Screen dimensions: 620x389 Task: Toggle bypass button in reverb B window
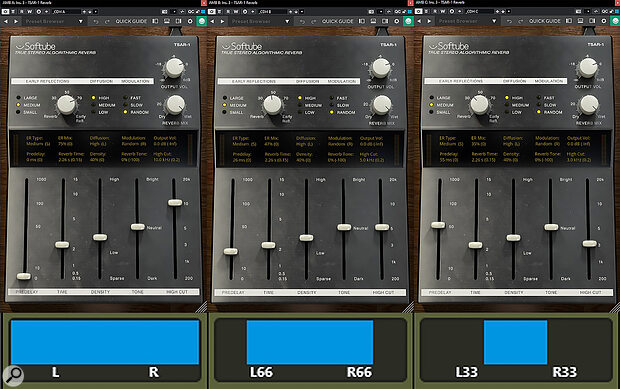(212, 11)
